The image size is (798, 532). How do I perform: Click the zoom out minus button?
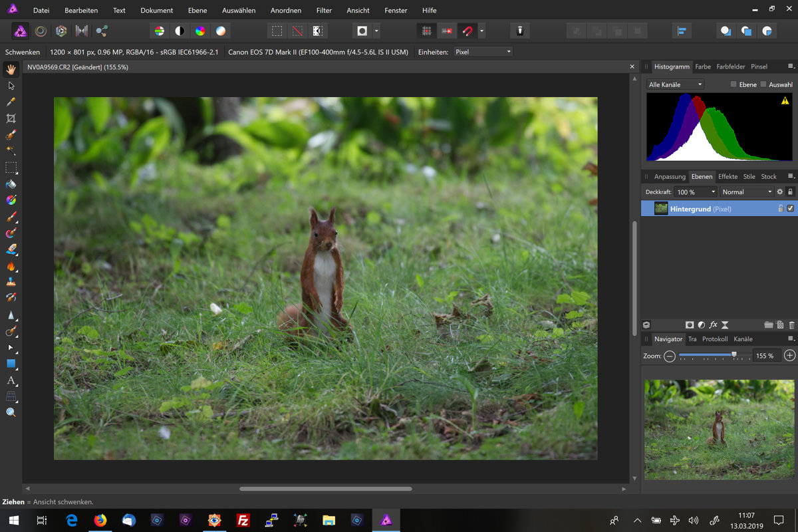click(670, 356)
